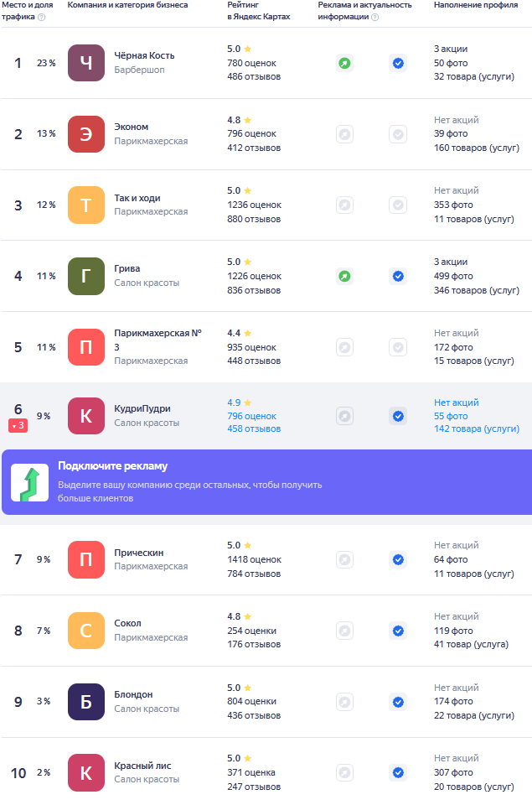Open the Чёрная Кость company name
The image size is (532, 805).
tap(144, 56)
